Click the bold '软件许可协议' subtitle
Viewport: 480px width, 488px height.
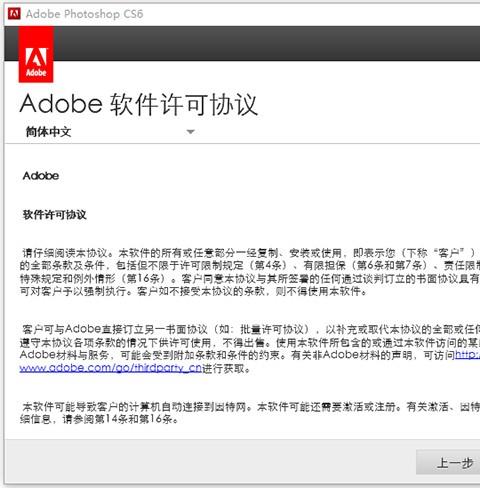55,215
